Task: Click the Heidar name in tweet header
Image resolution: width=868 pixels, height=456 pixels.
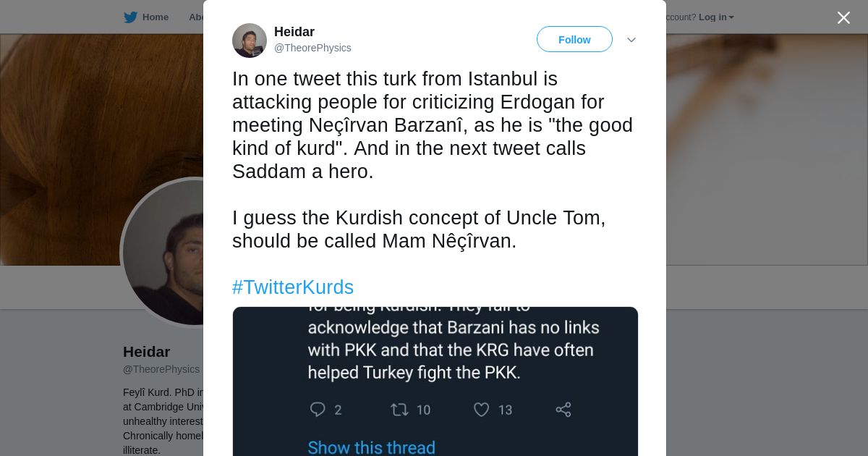Action: tap(294, 32)
